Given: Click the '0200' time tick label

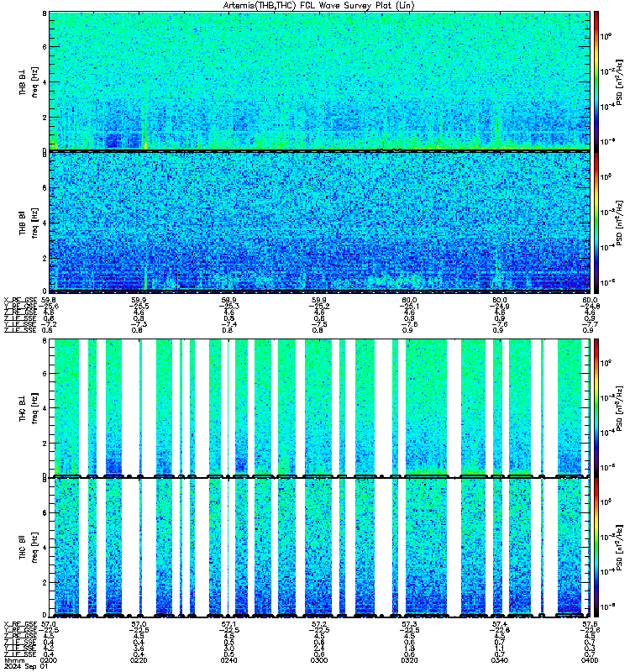Looking at the screenshot, I should click(48, 660).
